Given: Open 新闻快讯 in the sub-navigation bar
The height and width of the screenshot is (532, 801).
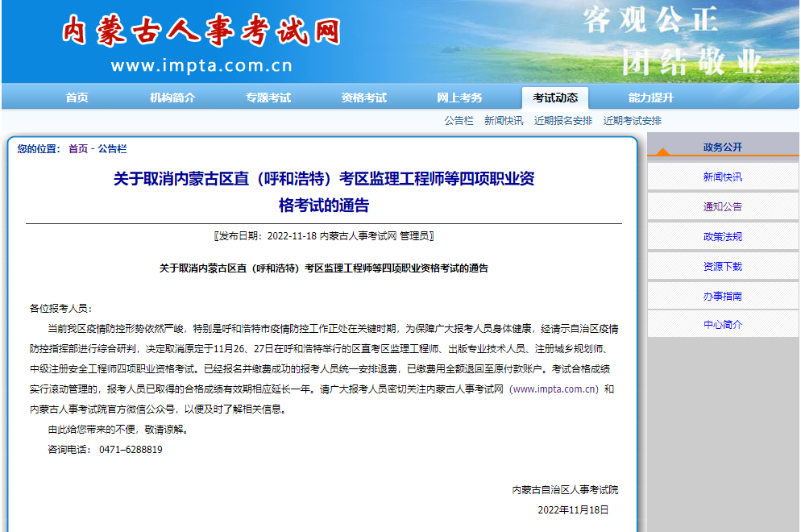Looking at the screenshot, I should click(x=504, y=121).
